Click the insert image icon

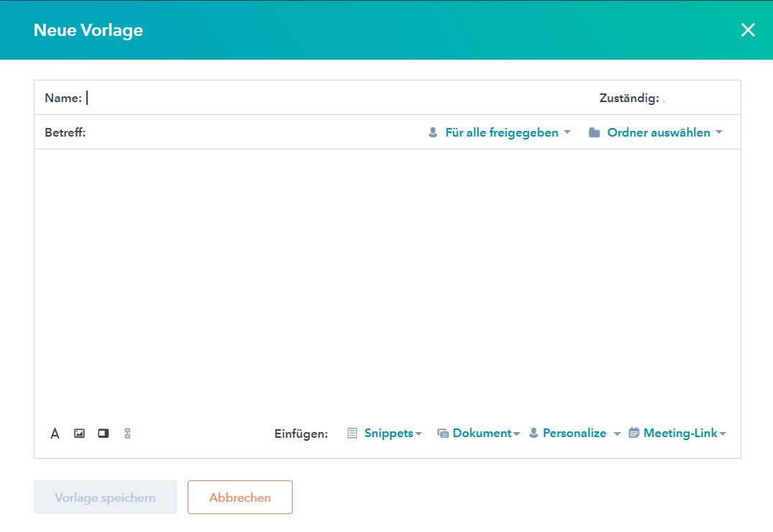pyautogui.click(x=79, y=434)
